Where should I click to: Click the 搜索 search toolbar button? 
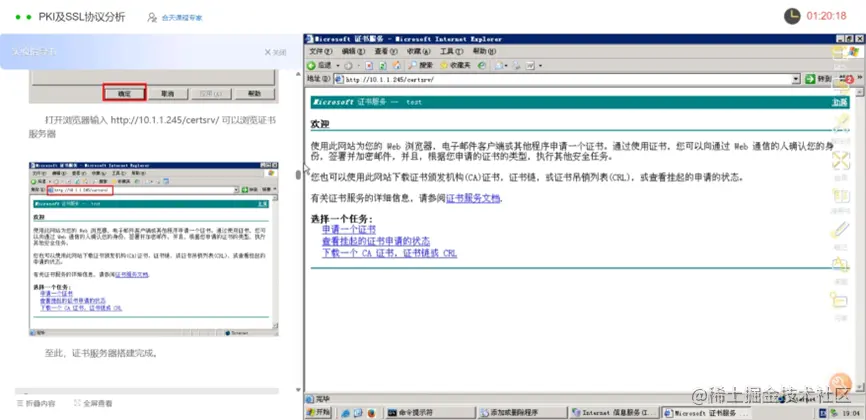[421, 65]
